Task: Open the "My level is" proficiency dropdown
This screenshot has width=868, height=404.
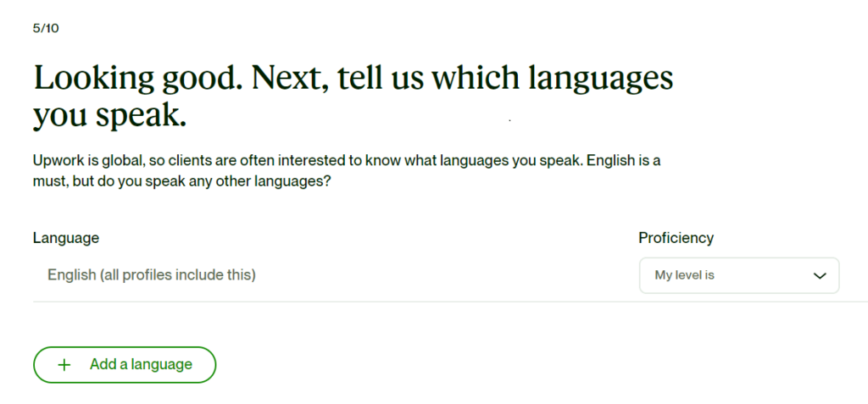Action: coord(739,275)
